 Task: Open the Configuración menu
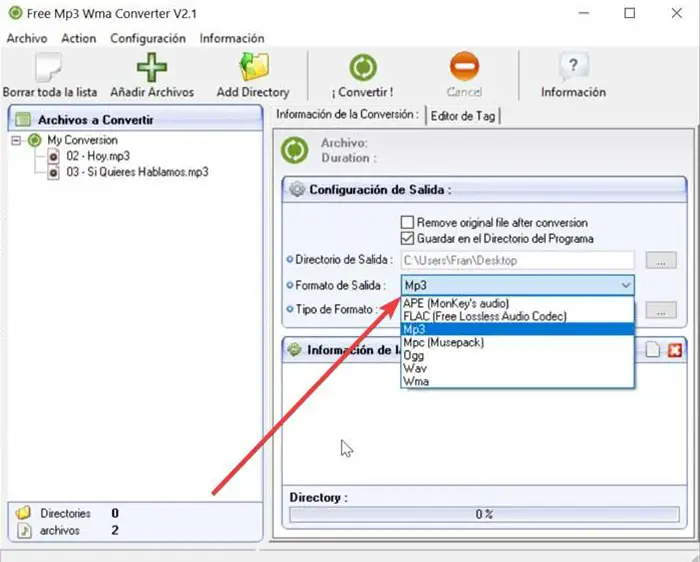[x=148, y=38]
